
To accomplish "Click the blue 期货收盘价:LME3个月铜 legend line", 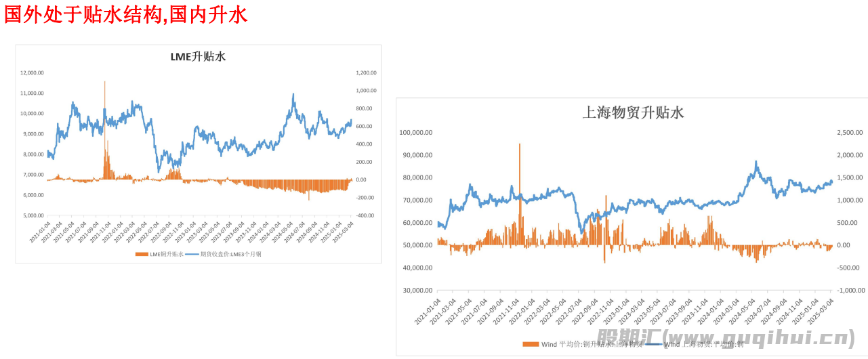I will pos(193,254).
